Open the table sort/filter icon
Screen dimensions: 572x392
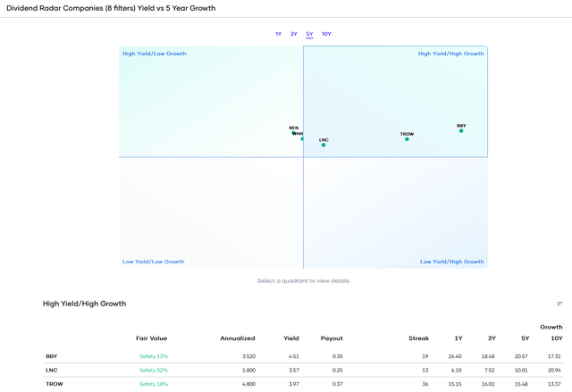560,304
